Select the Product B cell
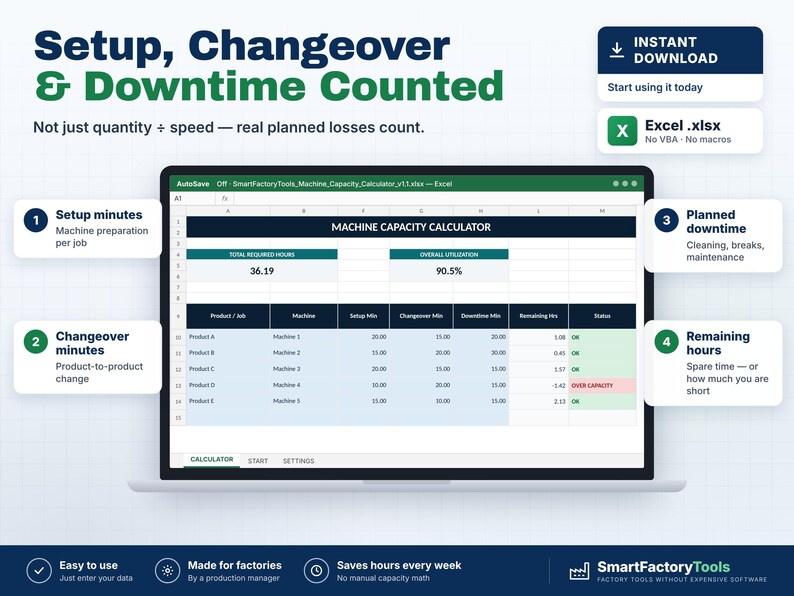This screenshot has height=596, width=794. [x=228, y=353]
